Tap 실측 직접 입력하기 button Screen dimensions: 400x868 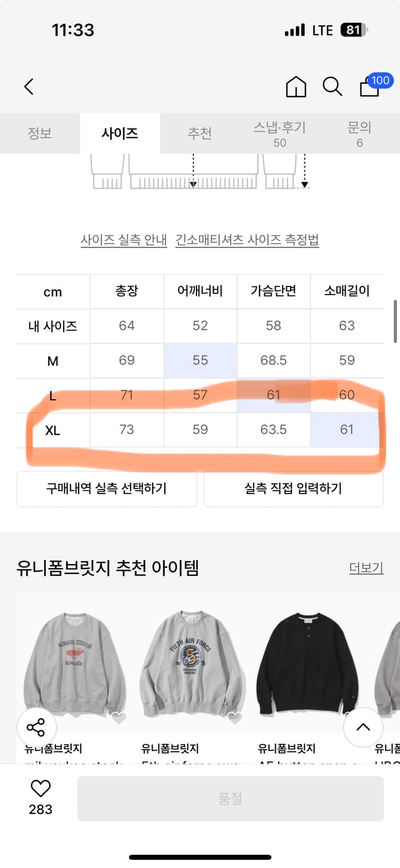click(293, 490)
